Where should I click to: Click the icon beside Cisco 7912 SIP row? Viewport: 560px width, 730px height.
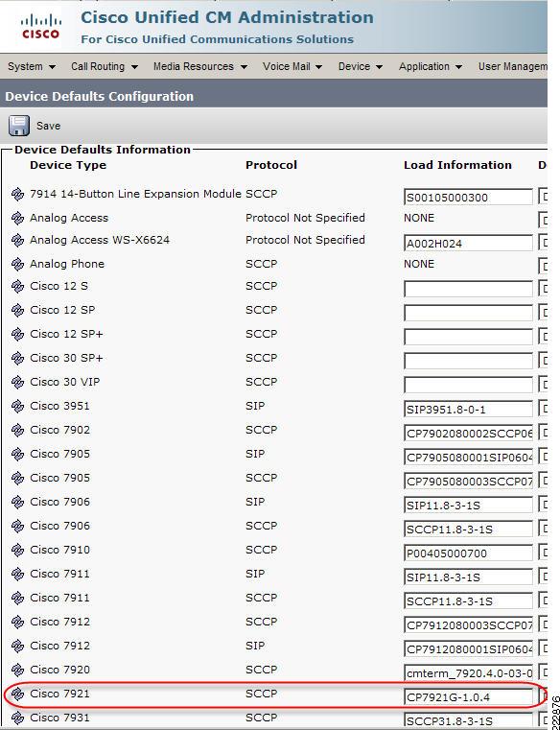pyautogui.click(x=17, y=646)
